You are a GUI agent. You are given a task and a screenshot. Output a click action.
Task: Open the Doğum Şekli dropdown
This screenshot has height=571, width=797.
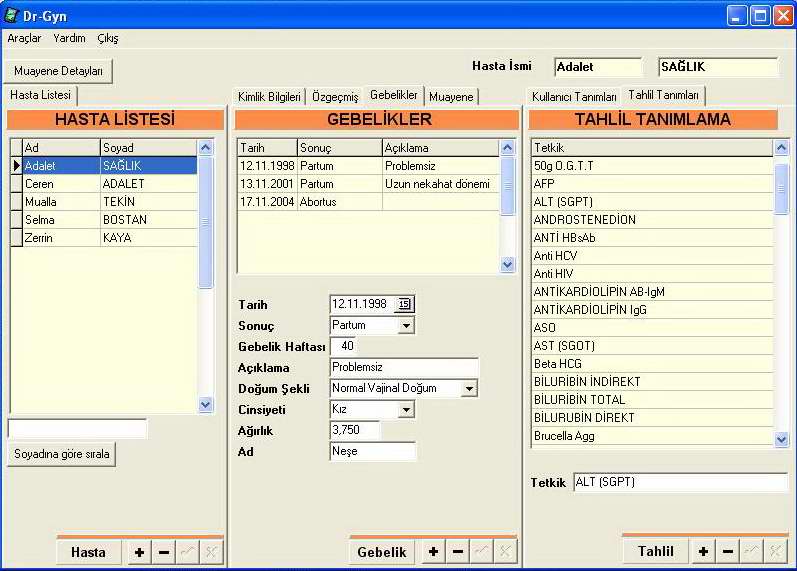click(469, 388)
